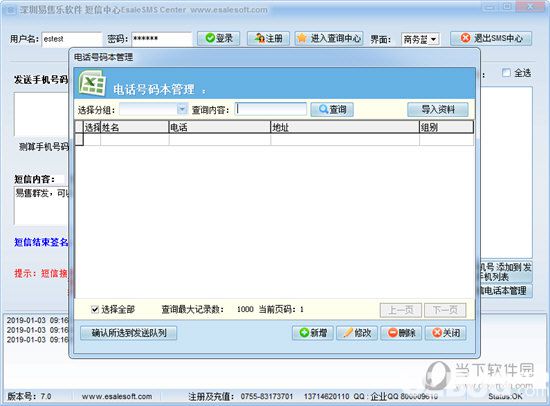
Task: Click the green plus 新增 add button
Action: pyautogui.click(x=313, y=333)
